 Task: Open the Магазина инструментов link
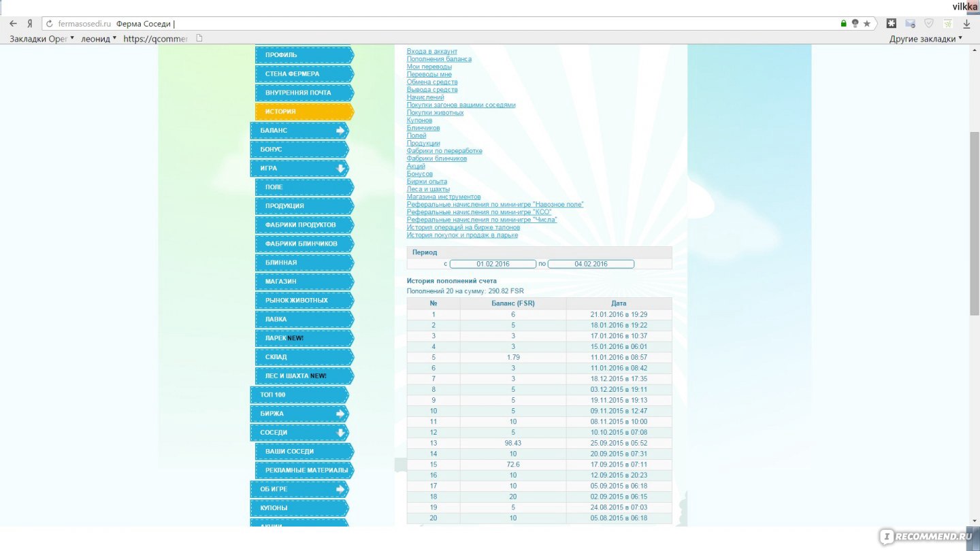(x=444, y=197)
